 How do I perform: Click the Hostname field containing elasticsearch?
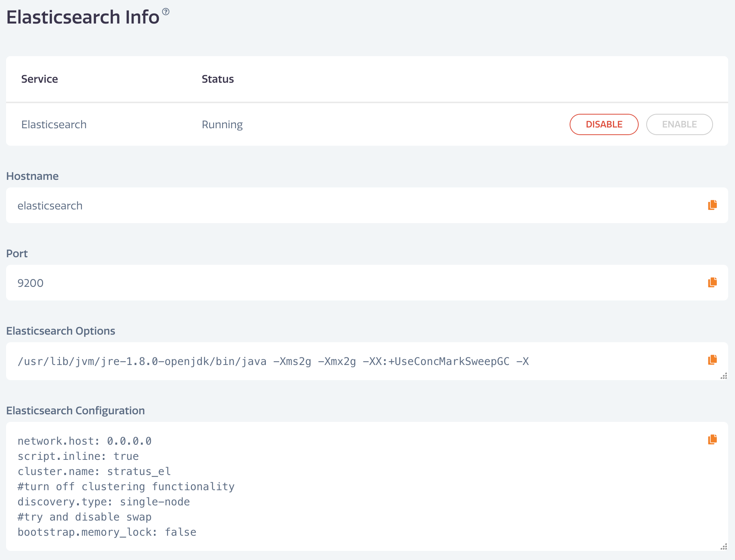click(367, 205)
